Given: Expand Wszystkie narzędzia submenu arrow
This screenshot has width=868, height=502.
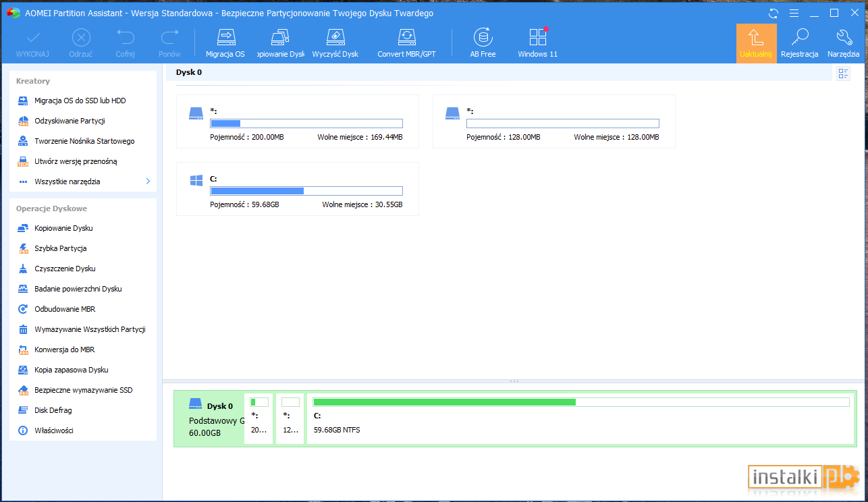Looking at the screenshot, I should point(148,182).
